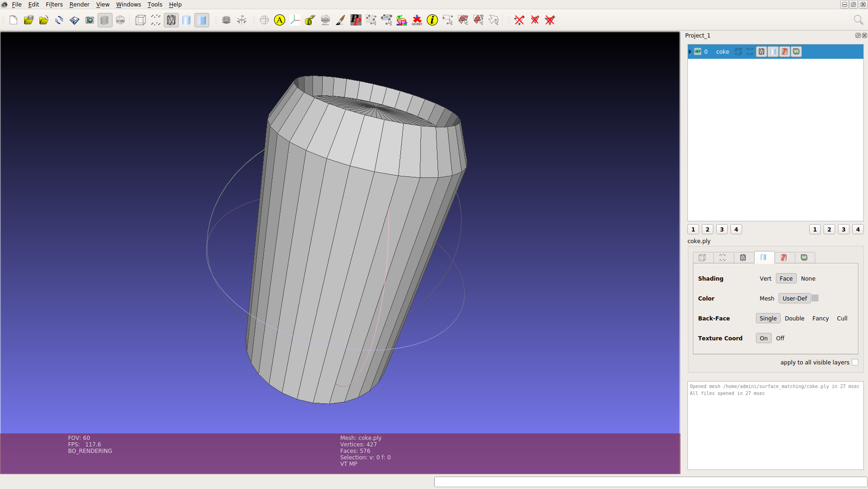Set Back-Face to Cull
Screen dimensions: 868x489
coord(842,318)
